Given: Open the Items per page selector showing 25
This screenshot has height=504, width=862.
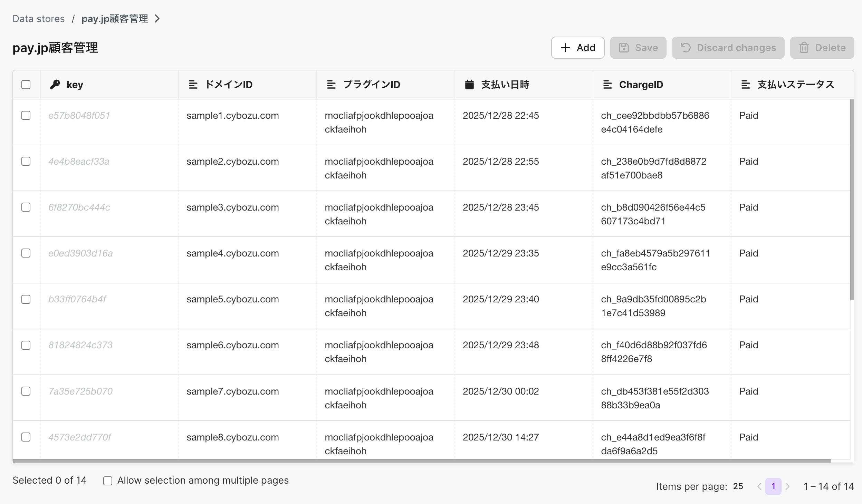Looking at the screenshot, I should 738,486.
